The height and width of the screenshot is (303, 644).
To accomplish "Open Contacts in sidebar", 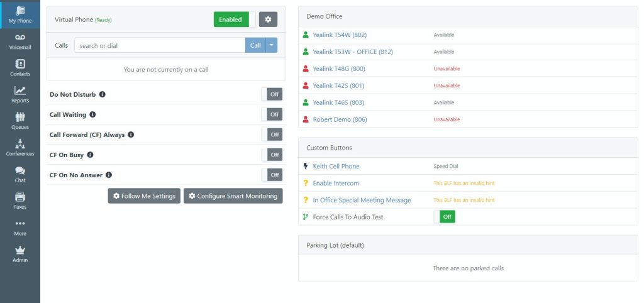I will 19,68.
